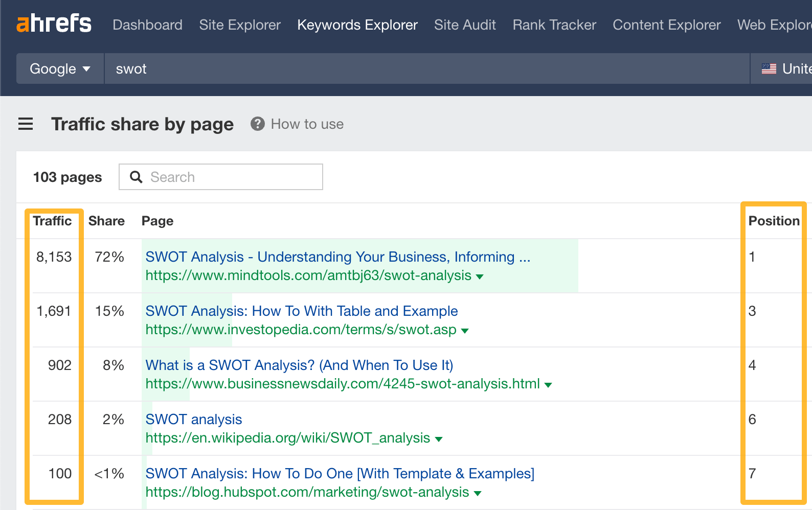The height and width of the screenshot is (510, 812).
Task: Expand the wikipedia.org URL dropdown arrow
Action: click(x=438, y=439)
